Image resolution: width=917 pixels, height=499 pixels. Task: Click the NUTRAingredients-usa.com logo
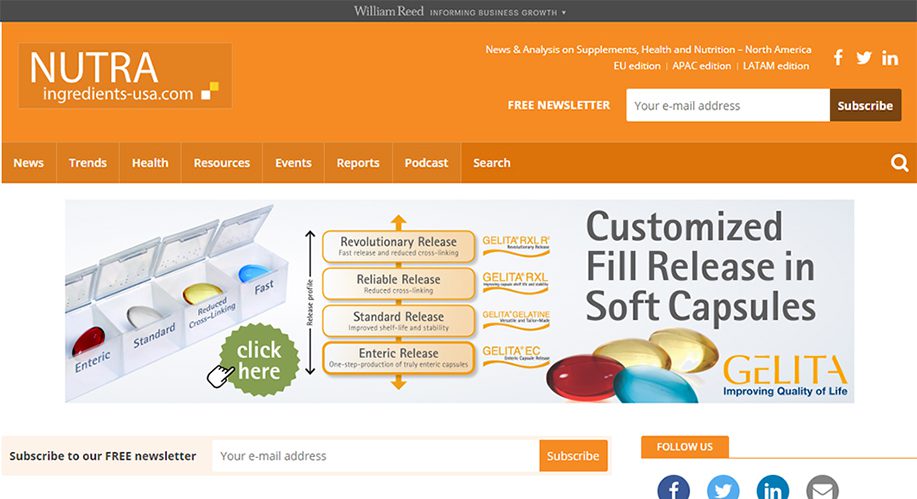coord(125,75)
